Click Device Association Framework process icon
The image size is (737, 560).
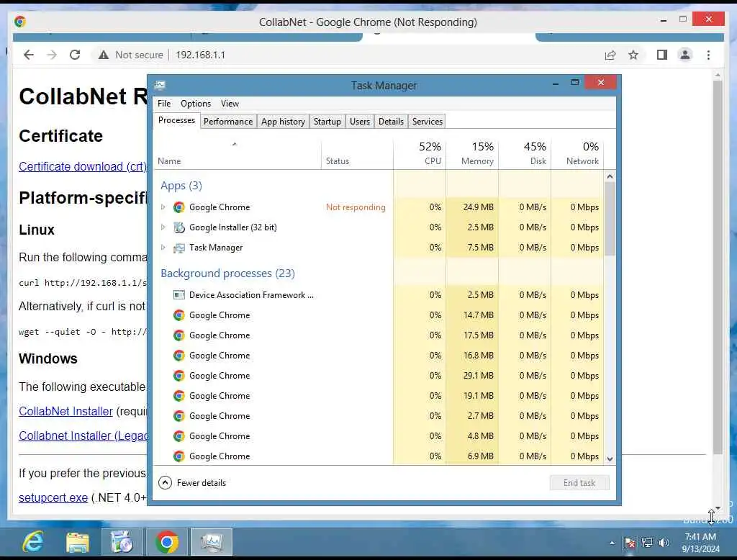pyautogui.click(x=178, y=295)
